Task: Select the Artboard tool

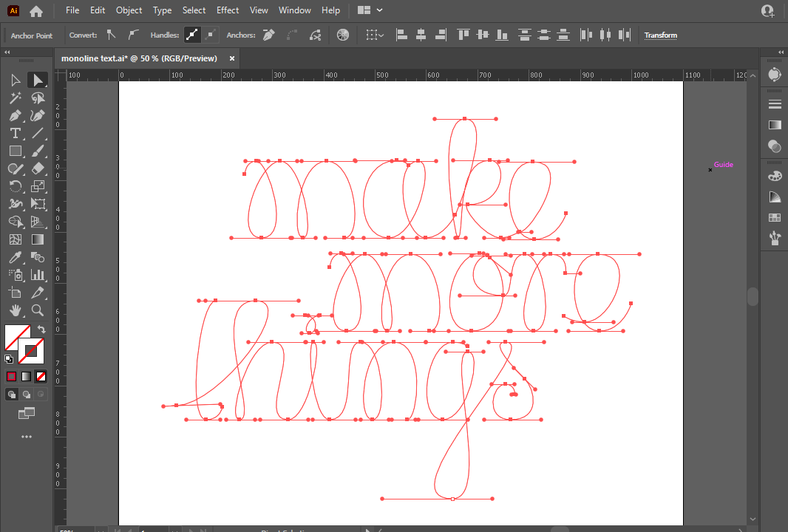Action: (x=16, y=293)
